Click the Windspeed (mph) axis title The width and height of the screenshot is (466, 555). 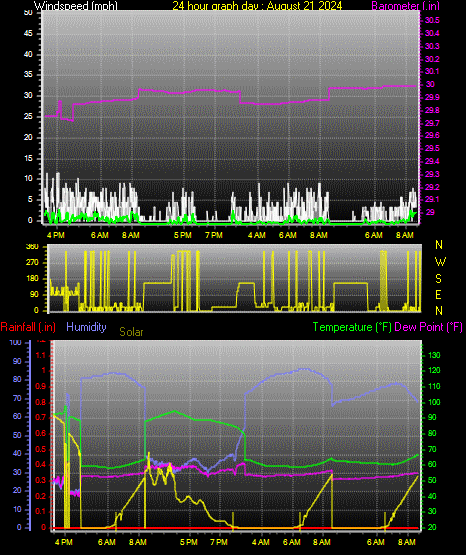coord(75,6)
